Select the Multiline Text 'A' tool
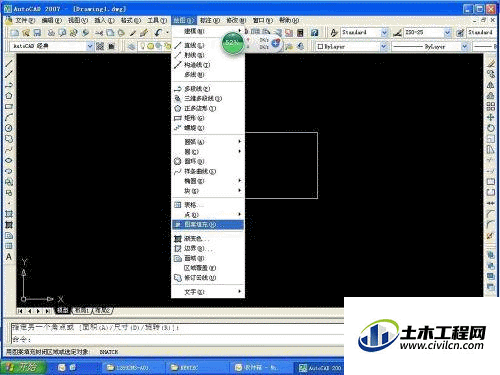The image size is (500, 375). click(x=9, y=257)
